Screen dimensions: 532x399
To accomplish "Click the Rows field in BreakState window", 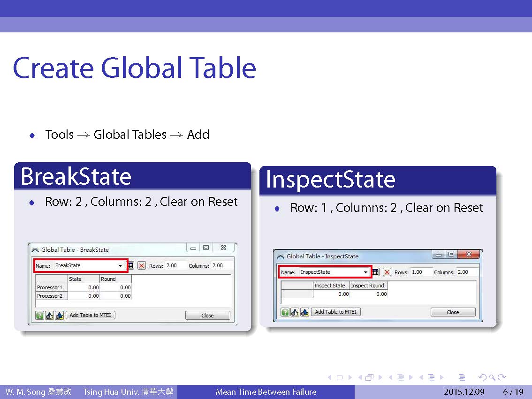I will (176, 265).
